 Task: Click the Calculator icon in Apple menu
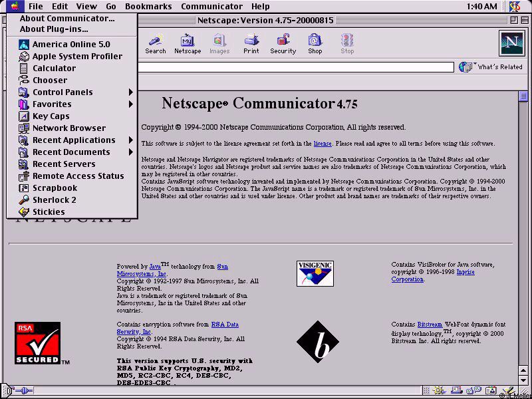[x=24, y=68]
